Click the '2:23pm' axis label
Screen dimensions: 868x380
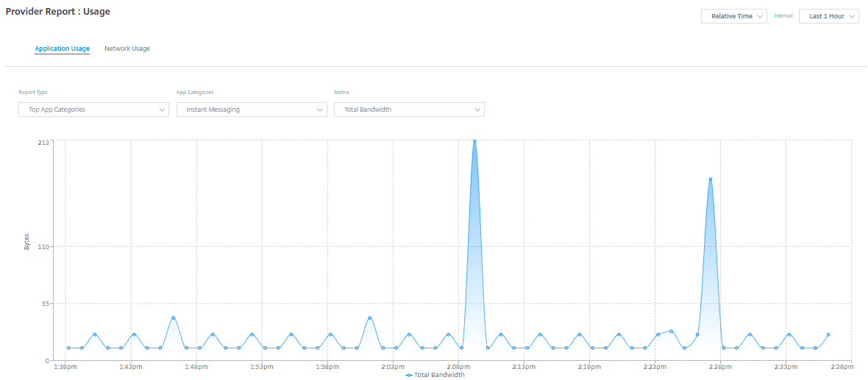coord(655,367)
